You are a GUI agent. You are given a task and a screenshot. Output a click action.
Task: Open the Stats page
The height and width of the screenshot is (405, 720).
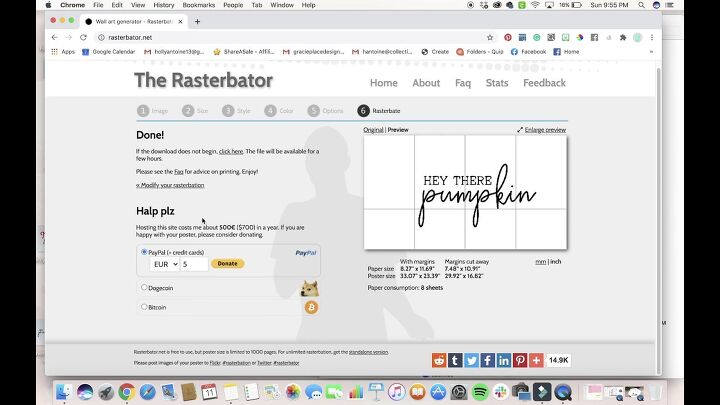[x=497, y=83]
